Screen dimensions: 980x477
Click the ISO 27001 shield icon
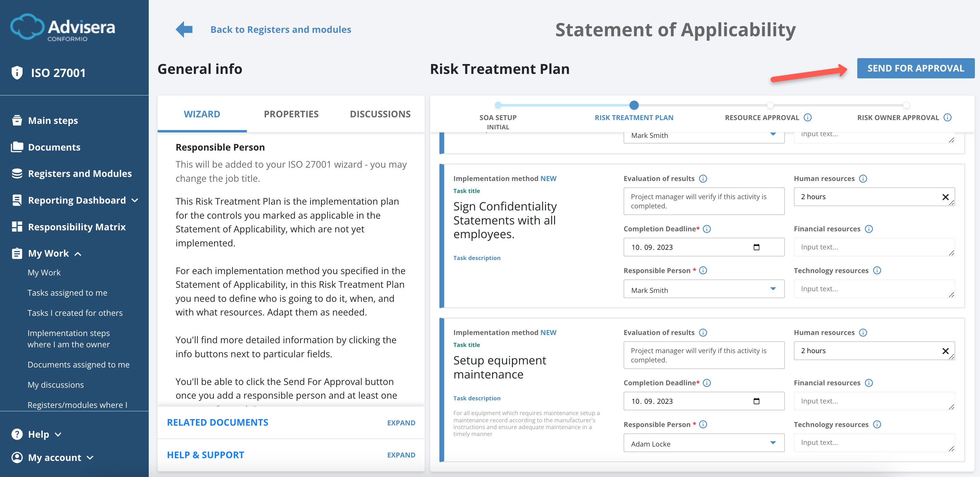17,72
